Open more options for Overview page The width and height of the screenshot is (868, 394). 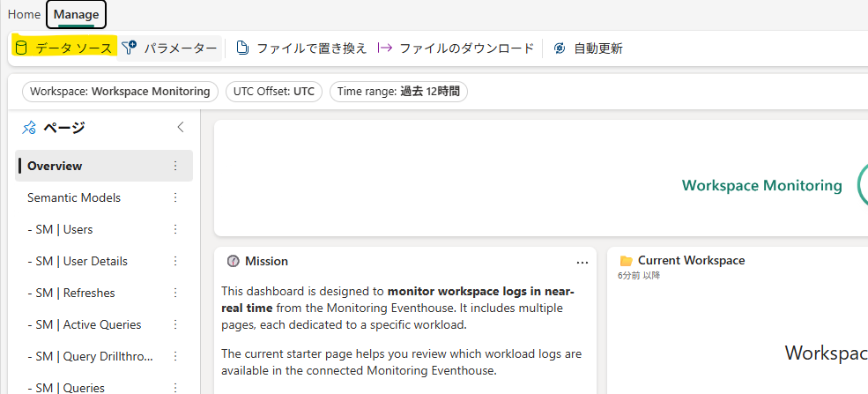pos(175,166)
